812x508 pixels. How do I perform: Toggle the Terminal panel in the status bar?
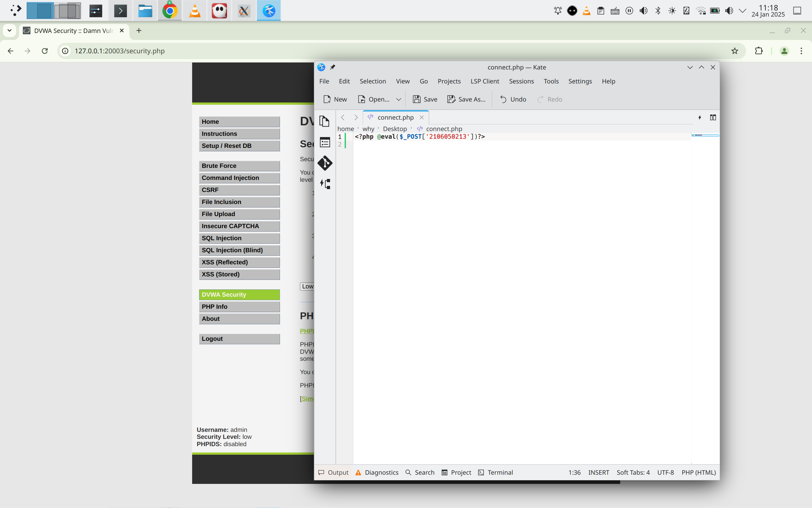point(496,472)
